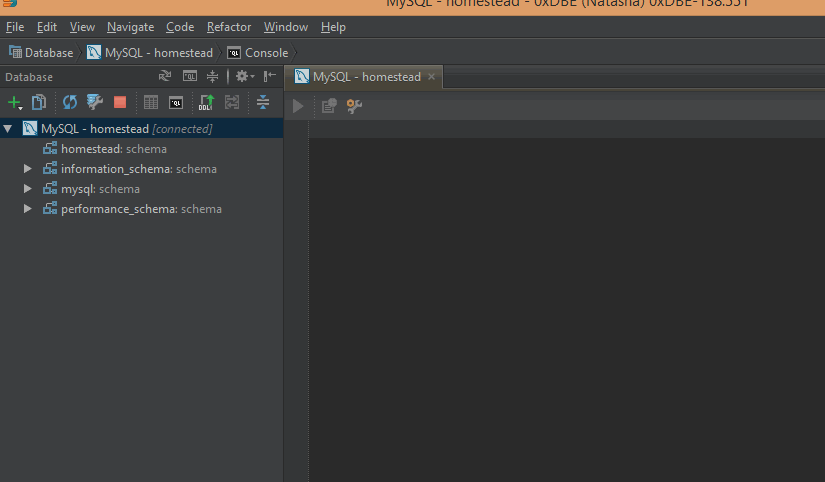This screenshot has height=482, width=825.
Task: Open the Table Editor grid icon
Action: click(151, 102)
